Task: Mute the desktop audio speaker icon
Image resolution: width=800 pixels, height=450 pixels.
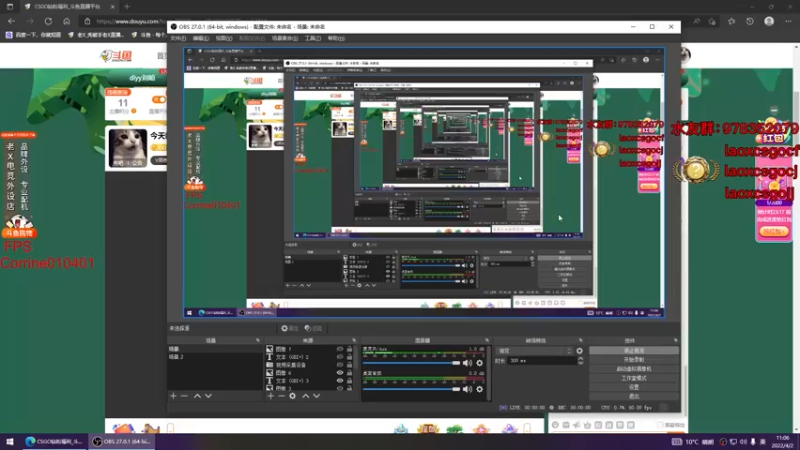Action: tap(467, 389)
